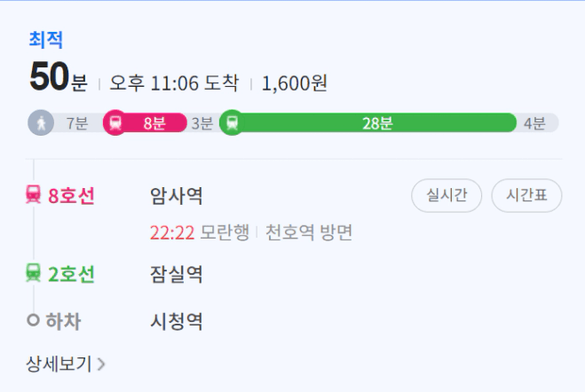The height and width of the screenshot is (392, 585).
Task: Select the pink 8분 segment
Action: point(145,122)
